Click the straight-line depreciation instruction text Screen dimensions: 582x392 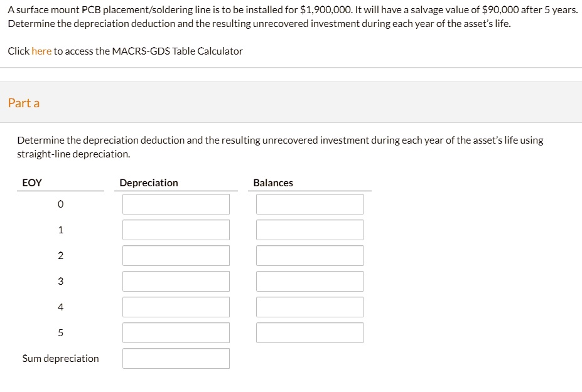(280, 147)
